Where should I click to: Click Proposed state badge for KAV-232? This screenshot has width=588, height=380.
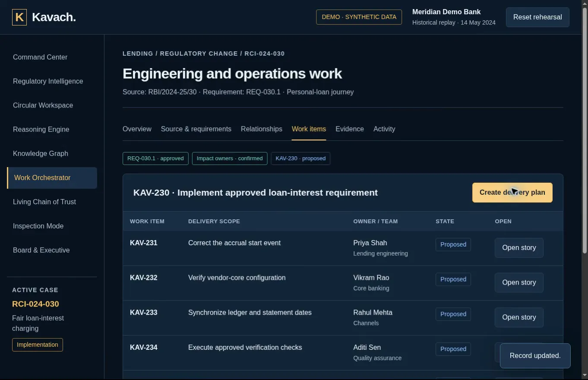(453, 279)
